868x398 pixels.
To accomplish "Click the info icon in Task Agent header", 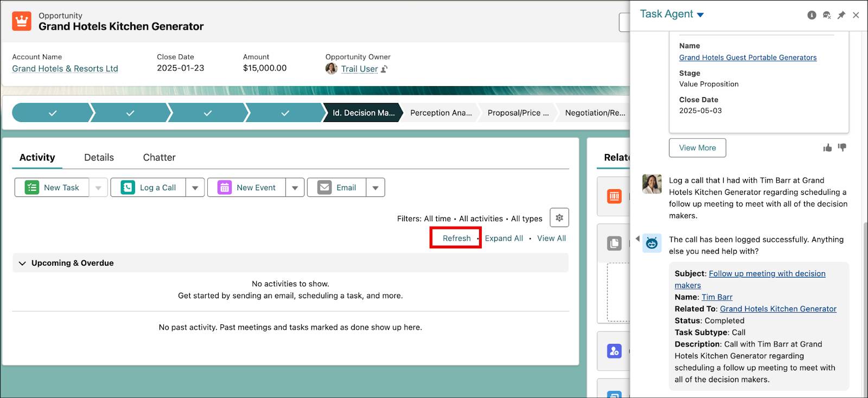I will coord(812,15).
